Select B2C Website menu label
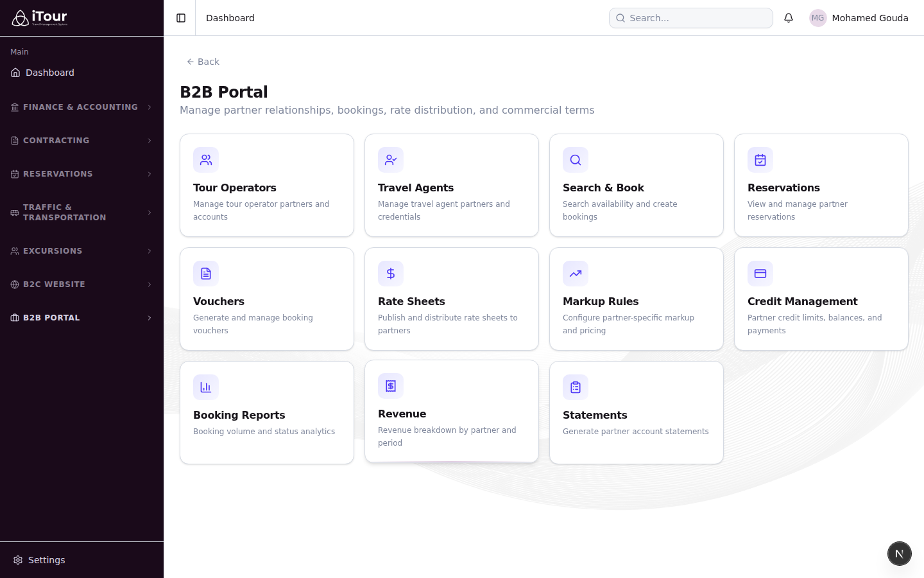Image resolution: width=924 pixels, height=578 pixels. [54, 285]
